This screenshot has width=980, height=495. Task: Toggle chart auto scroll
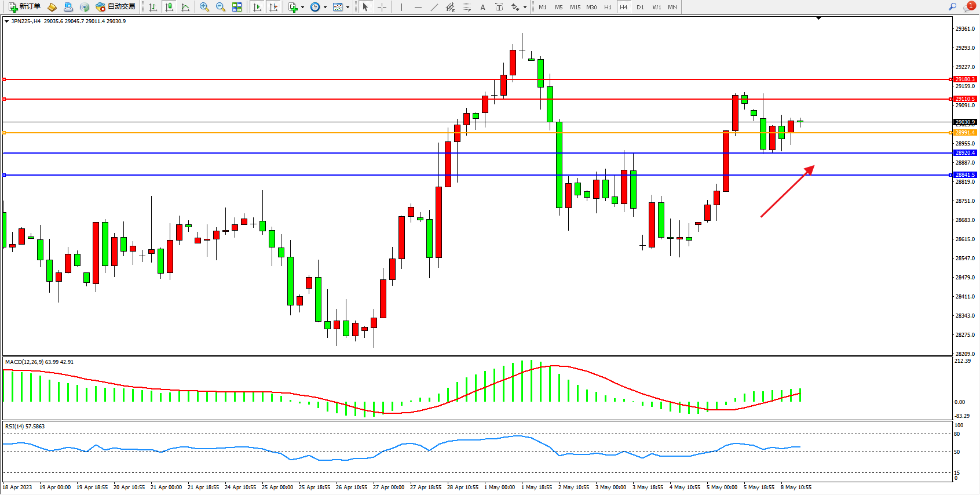click(257, 7)
